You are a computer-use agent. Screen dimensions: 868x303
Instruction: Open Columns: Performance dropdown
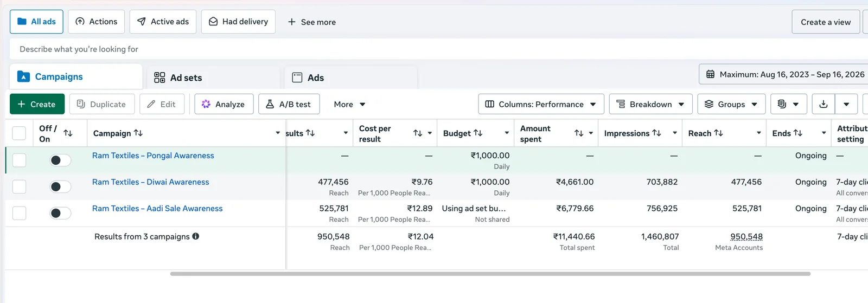(x=541, y=104)
